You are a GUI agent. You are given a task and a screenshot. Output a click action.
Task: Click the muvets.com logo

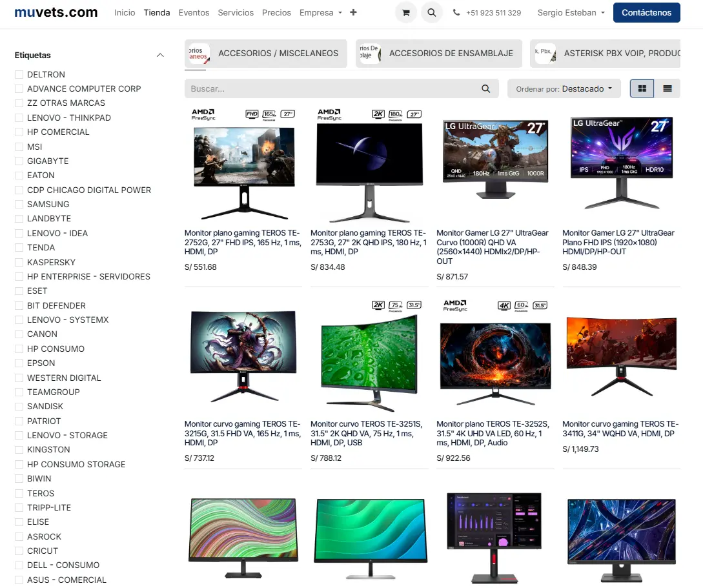pos(56,12)
